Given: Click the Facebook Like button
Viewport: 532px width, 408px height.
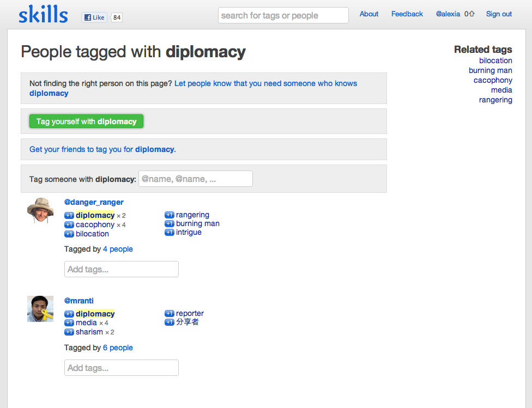Looking at the screenshot, I should point(94,17).
